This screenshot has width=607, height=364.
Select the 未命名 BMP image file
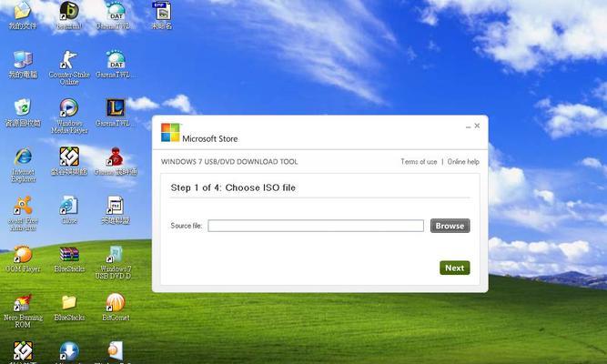pyautogui.click(x=162, y=15)
